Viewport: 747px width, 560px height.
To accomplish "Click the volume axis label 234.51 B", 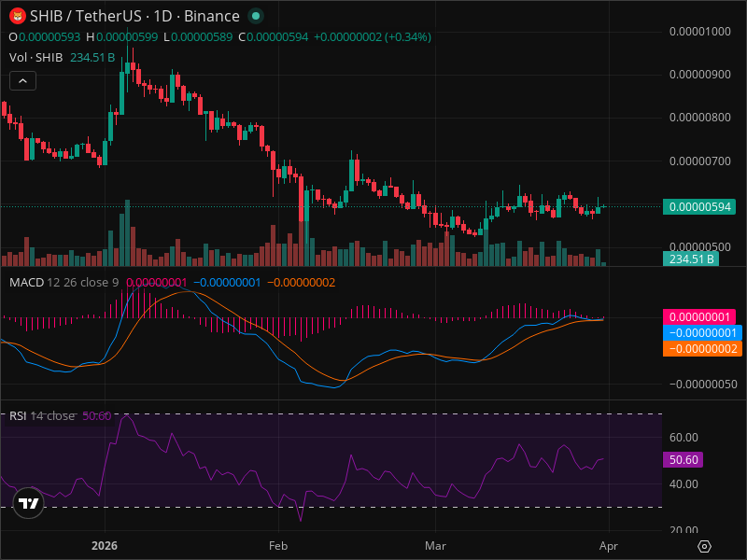I will point(691,259).
